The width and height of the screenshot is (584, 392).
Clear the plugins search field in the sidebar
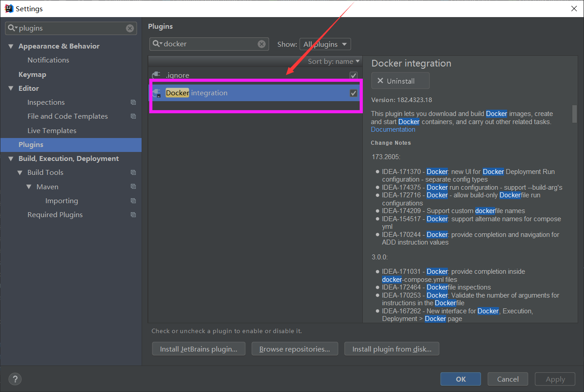[130, 28]
